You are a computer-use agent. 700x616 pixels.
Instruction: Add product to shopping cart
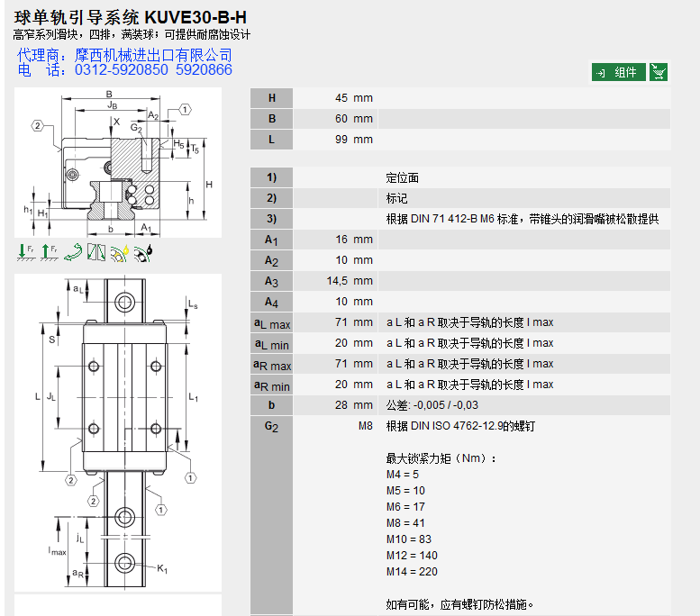coord(659,73)
